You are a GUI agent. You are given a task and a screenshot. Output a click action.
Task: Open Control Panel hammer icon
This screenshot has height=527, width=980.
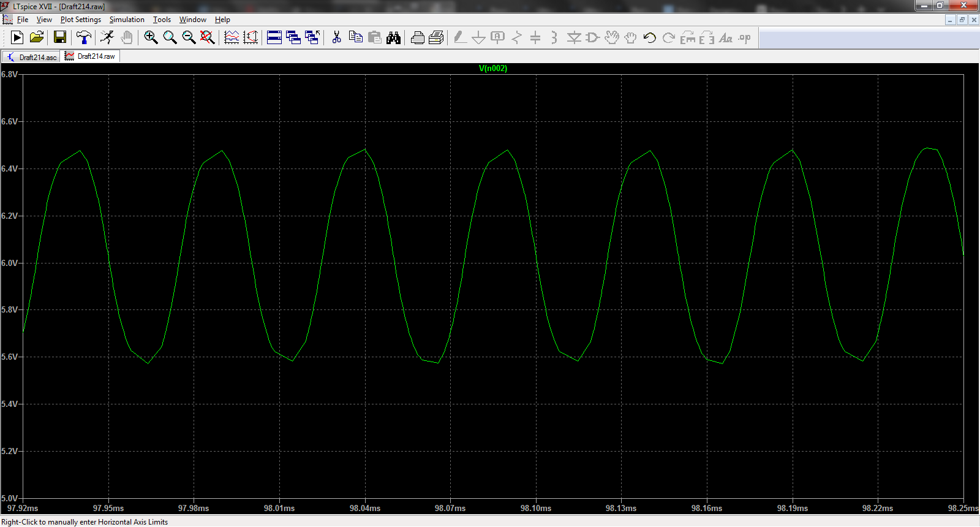coord(84,38)
